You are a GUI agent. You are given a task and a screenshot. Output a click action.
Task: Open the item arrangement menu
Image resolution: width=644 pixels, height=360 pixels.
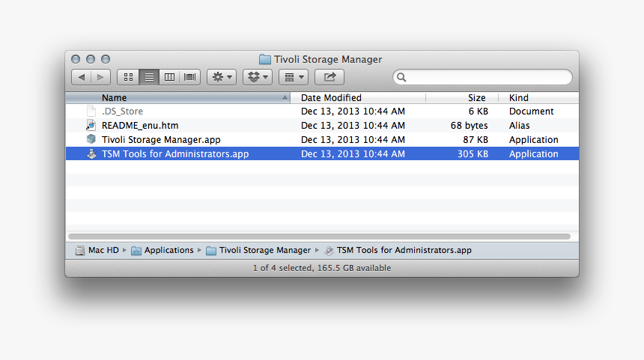(x=294, y=77)
